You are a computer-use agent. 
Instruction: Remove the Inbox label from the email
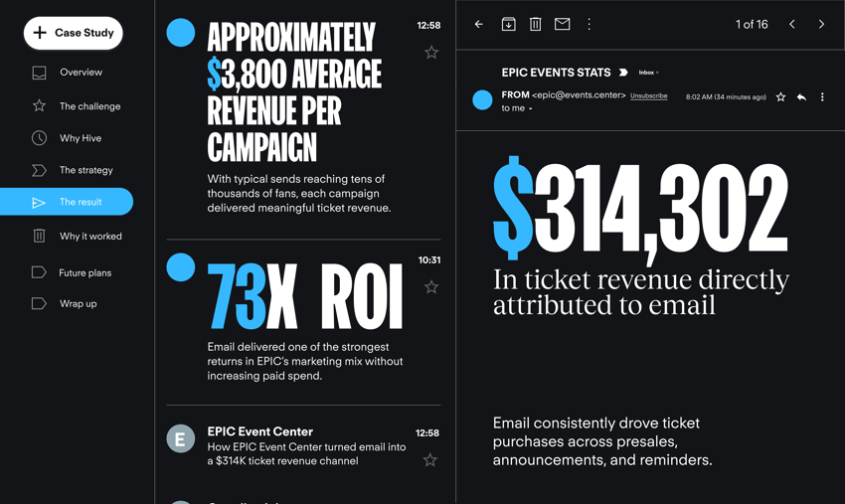coord(657,74)
